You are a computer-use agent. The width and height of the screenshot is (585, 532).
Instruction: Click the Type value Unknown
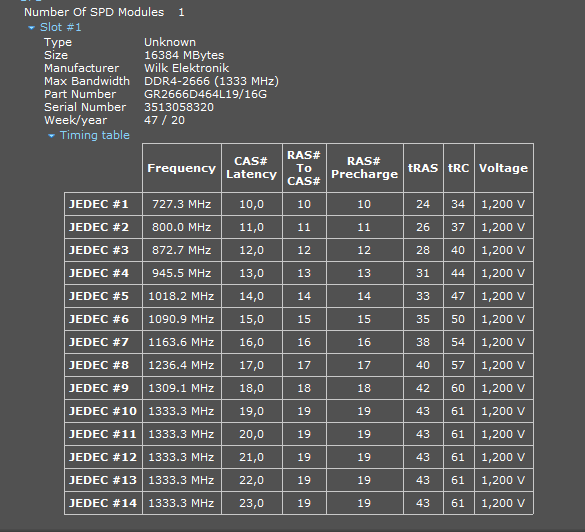[170, 42]
